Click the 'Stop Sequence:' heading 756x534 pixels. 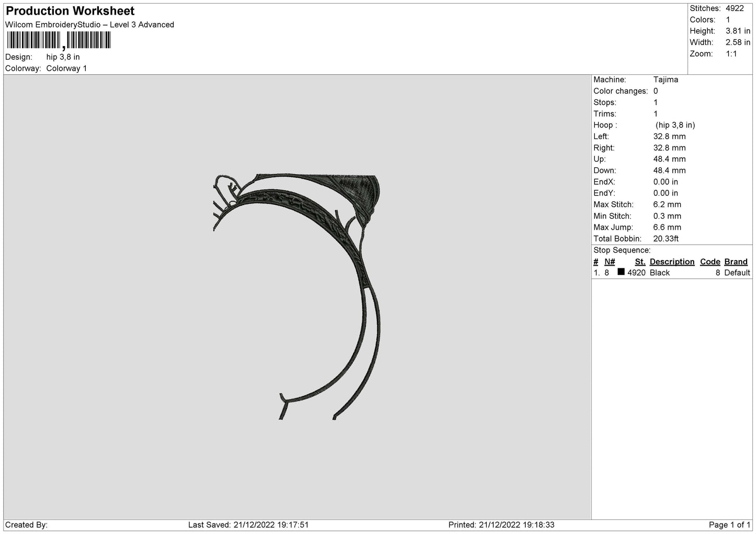(622, 251)
